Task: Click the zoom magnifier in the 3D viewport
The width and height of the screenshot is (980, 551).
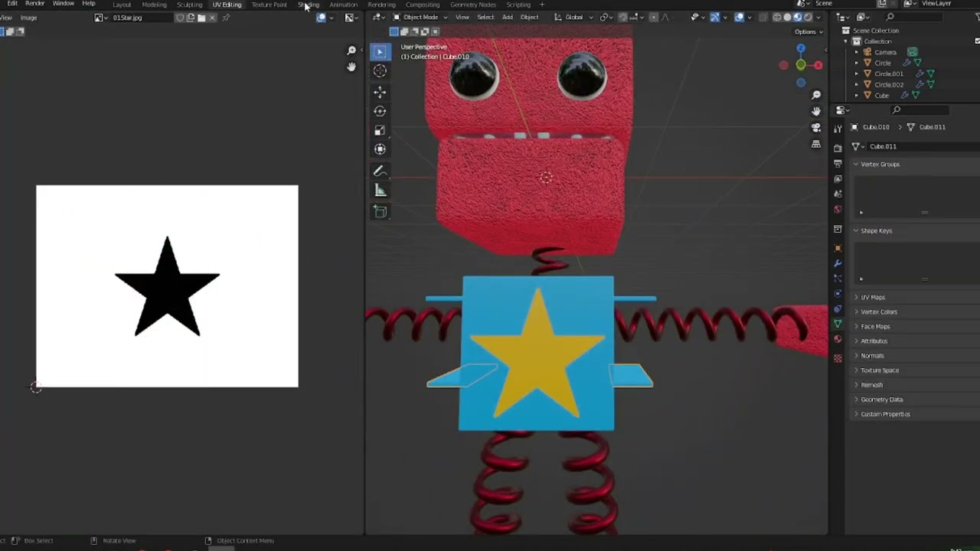Action: tap(816, 95)
